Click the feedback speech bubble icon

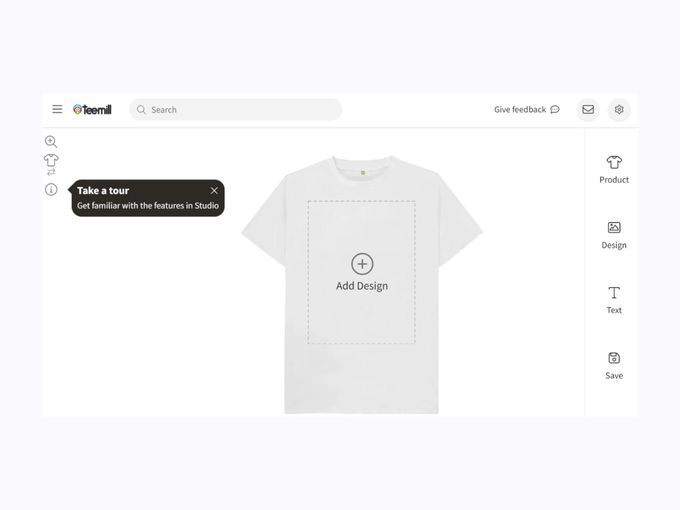(x=555, y=109)
